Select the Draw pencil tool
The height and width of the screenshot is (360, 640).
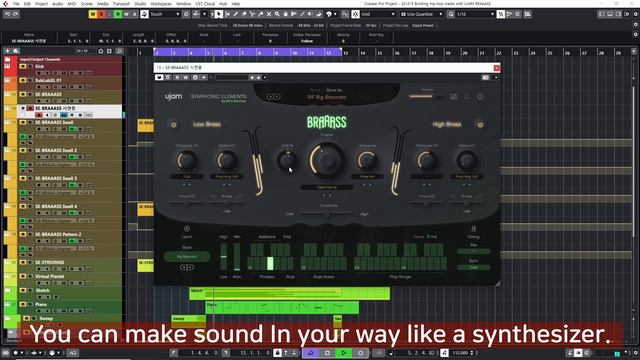pos(236,14)
